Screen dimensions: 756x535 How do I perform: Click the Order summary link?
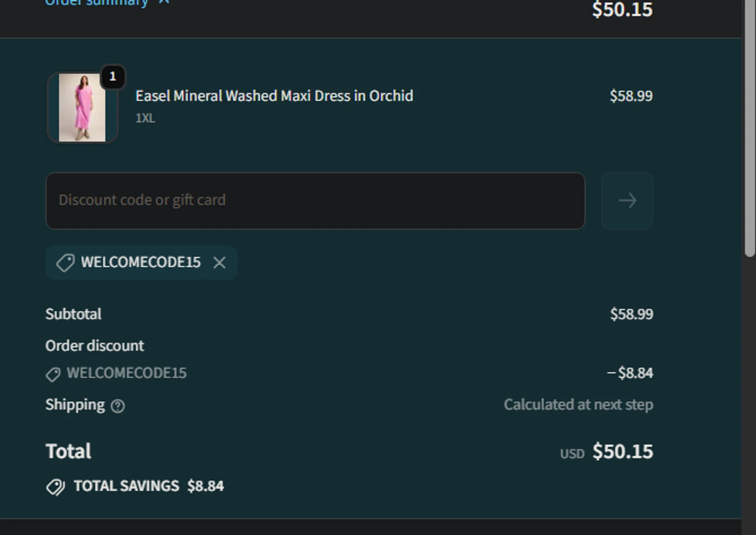pyautogui.click(x=96, y=3)
